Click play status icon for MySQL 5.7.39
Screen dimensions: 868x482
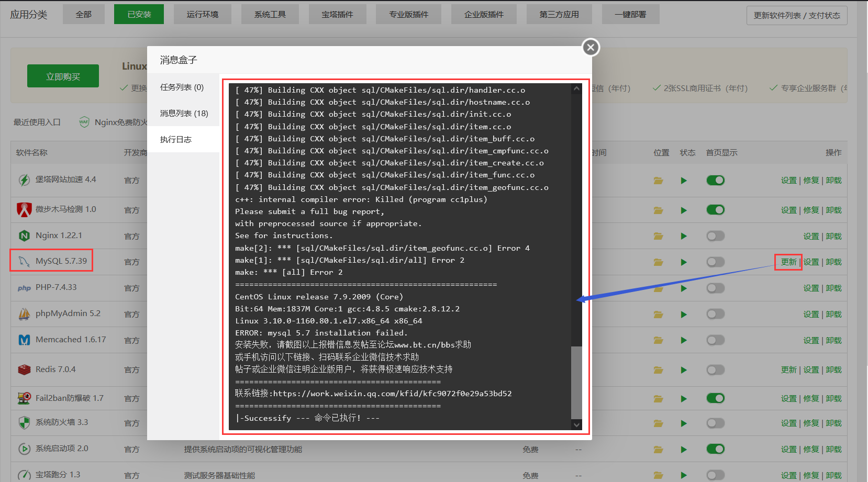point(684,262)
